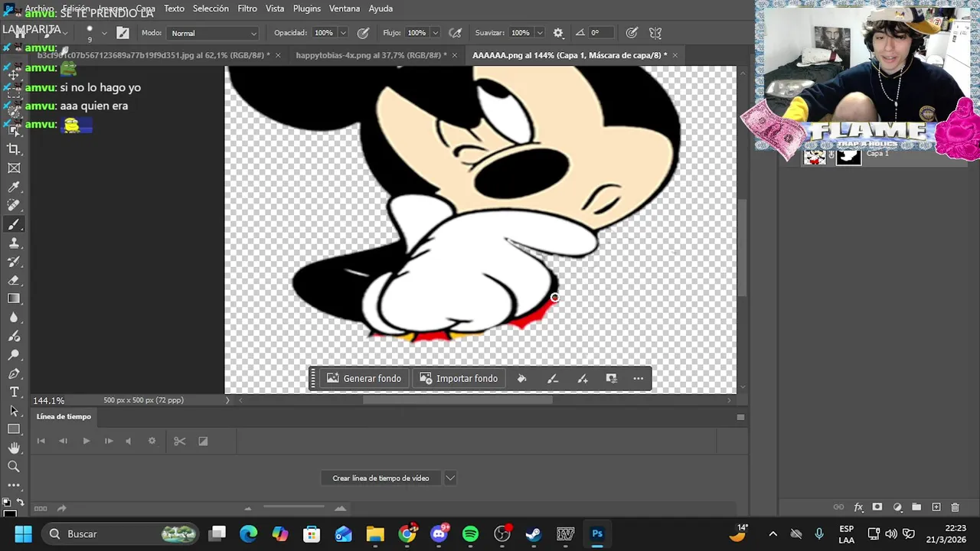Open brush settings panel from options bar
Image resolution: width=980 pixels, height=551 pixels.
coord(122,33)
